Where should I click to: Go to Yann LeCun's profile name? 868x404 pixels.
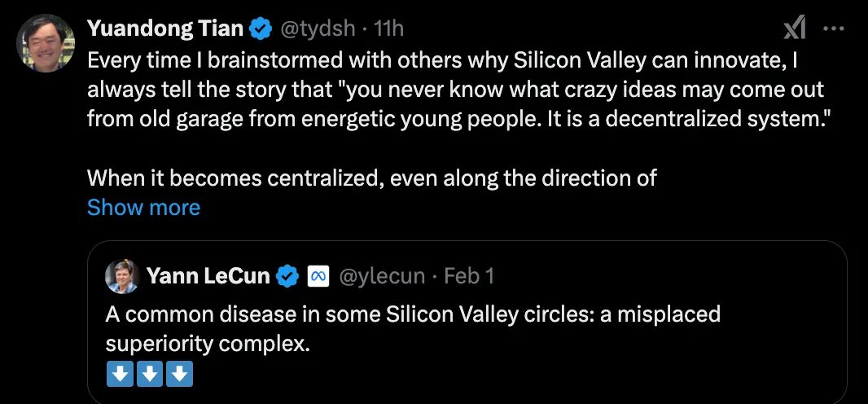click(208, 277)
